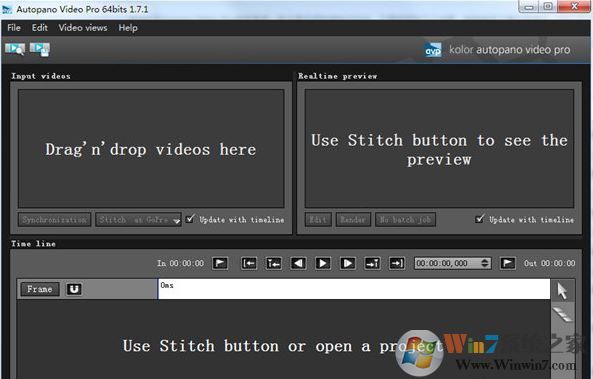Screen dimensions: 593x379
Task: Open the Help menu
Action: point(128,28)
